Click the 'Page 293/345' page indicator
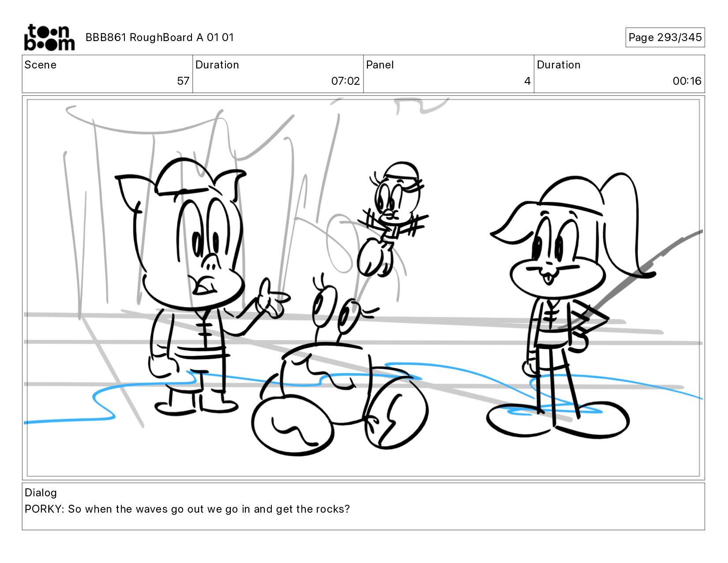This screenshot has width=728, height=563. click(x=665, y=38)
